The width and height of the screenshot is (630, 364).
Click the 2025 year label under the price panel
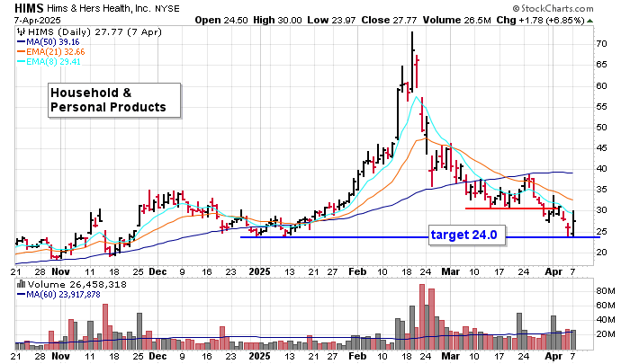click(259, 271)
